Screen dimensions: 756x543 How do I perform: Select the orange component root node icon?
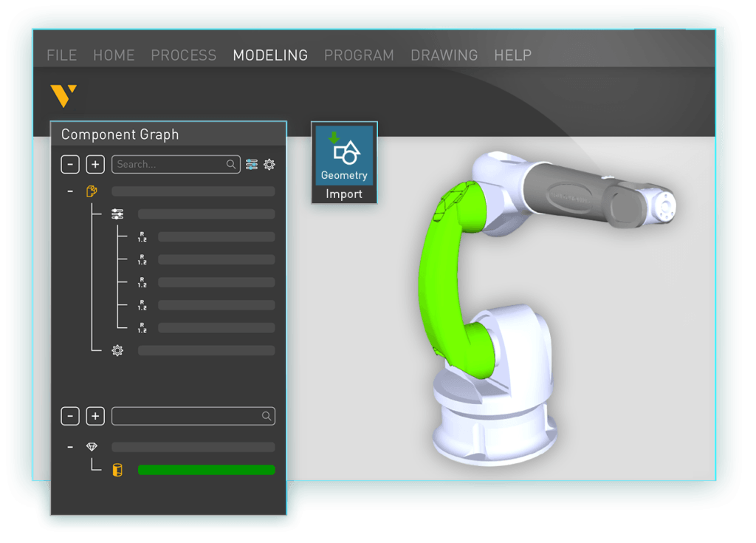(x=92, y=191)
